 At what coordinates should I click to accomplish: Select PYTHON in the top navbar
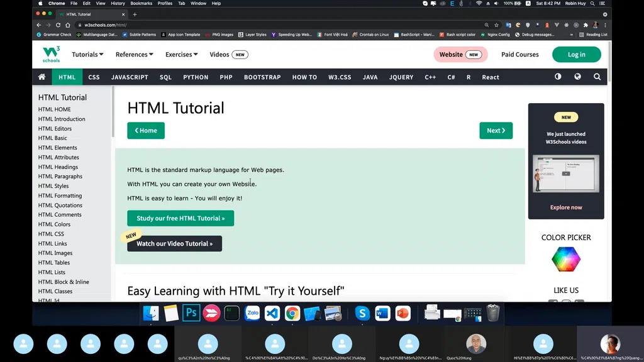196,77
